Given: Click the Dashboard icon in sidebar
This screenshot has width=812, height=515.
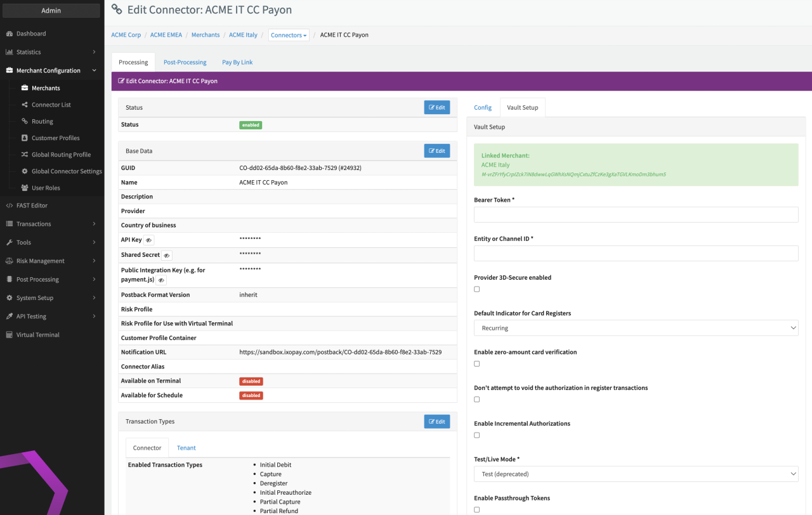Looking at the screenshot, I should click(x=10, y=34).
